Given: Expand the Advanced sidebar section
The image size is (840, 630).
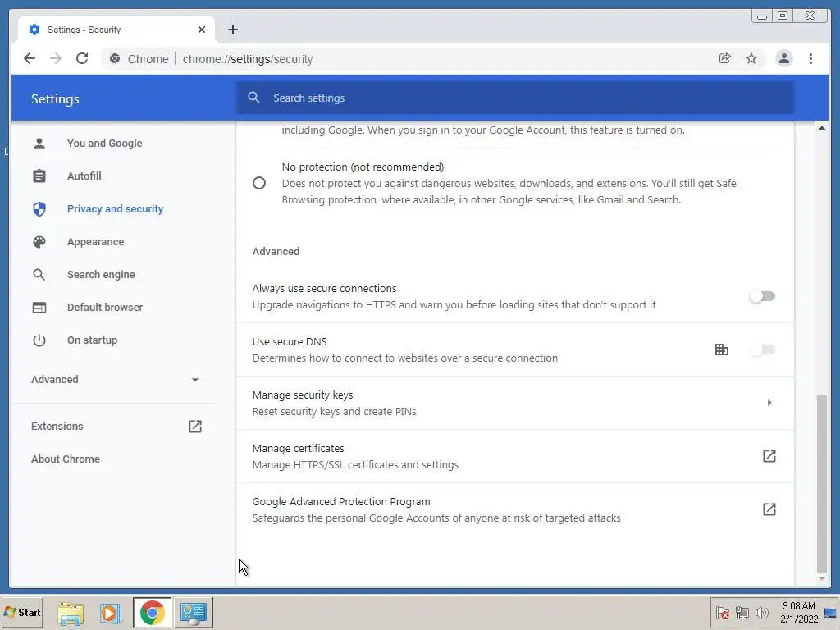Looking at the screenshot, I should (x=115, y=379).
